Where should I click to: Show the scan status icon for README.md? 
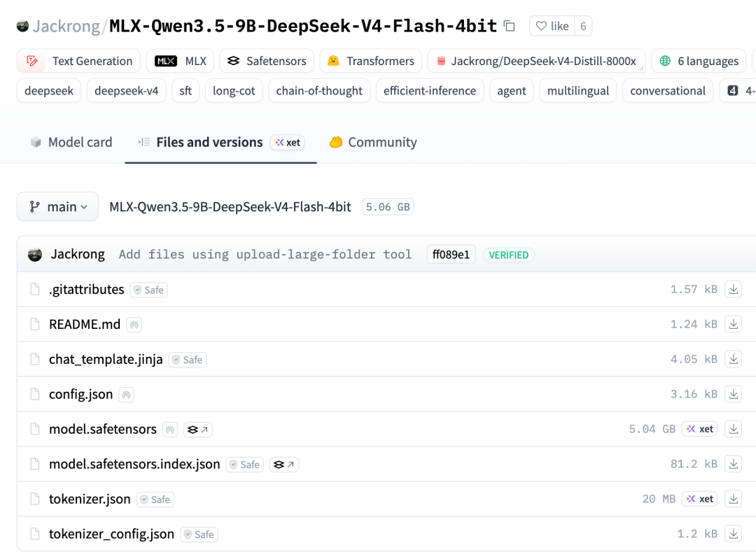134,325
